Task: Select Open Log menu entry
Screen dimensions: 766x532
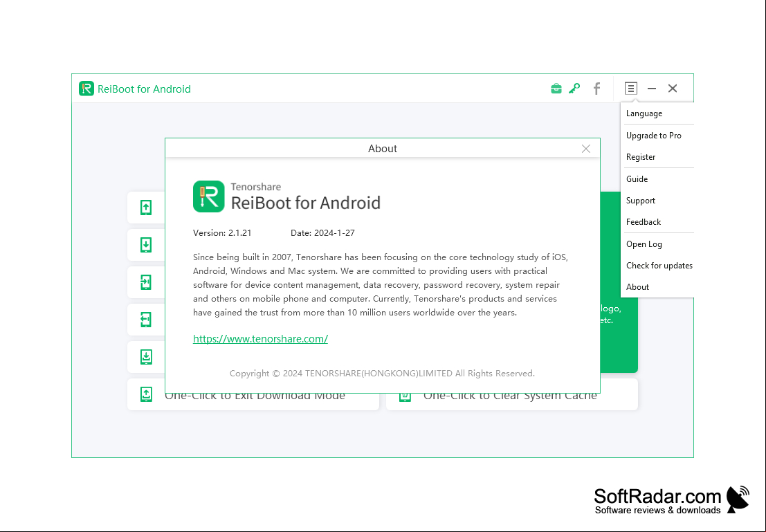Action: (x=657, y=244)
